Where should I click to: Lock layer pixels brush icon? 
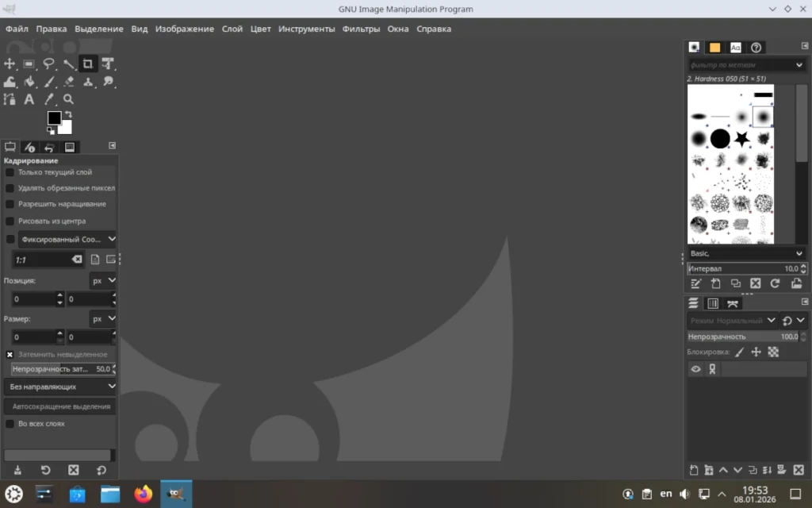(x=740, y=352)
